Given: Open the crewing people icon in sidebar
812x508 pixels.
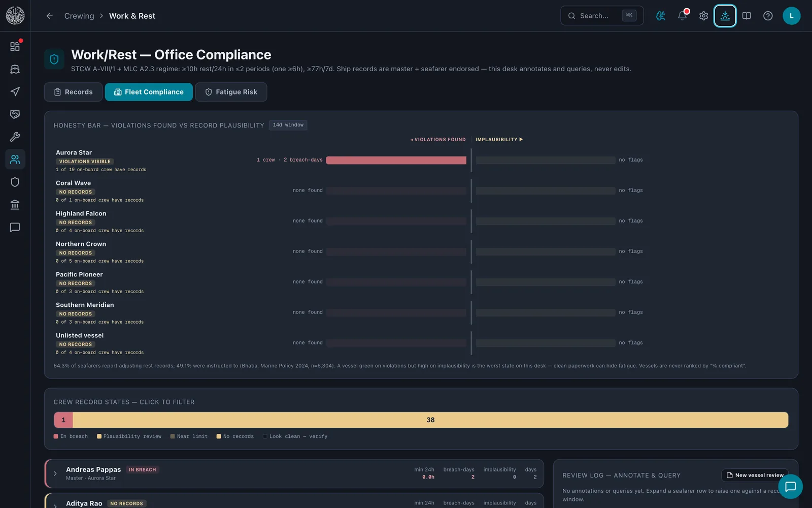Looking at the screenshot, I should [x=15, y=160].
